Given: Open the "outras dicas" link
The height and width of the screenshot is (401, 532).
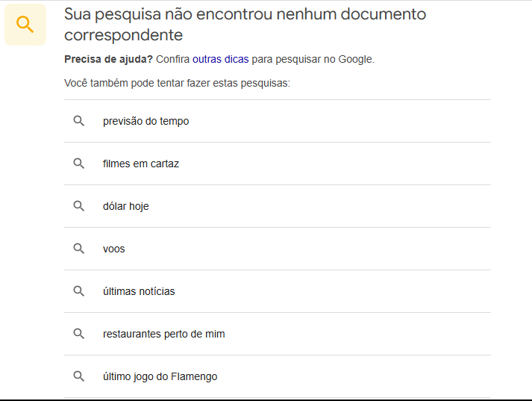Looking at the screenshot, I should tap(220, 59).
